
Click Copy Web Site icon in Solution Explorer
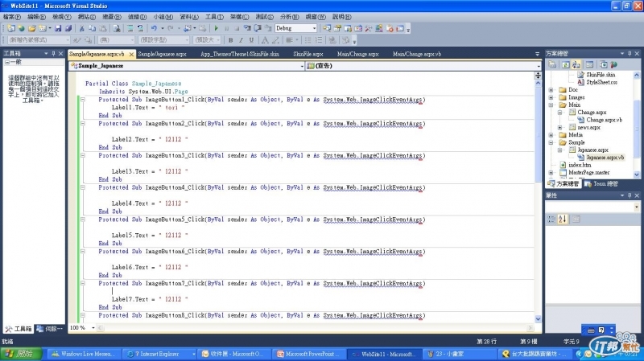pyautogui.click(x=603, y=65)
